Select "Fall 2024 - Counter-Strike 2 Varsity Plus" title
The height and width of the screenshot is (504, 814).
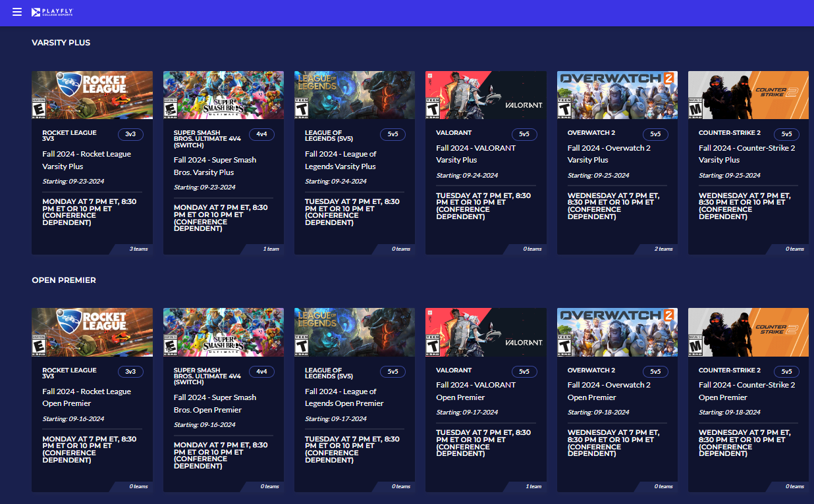[747, 154]
